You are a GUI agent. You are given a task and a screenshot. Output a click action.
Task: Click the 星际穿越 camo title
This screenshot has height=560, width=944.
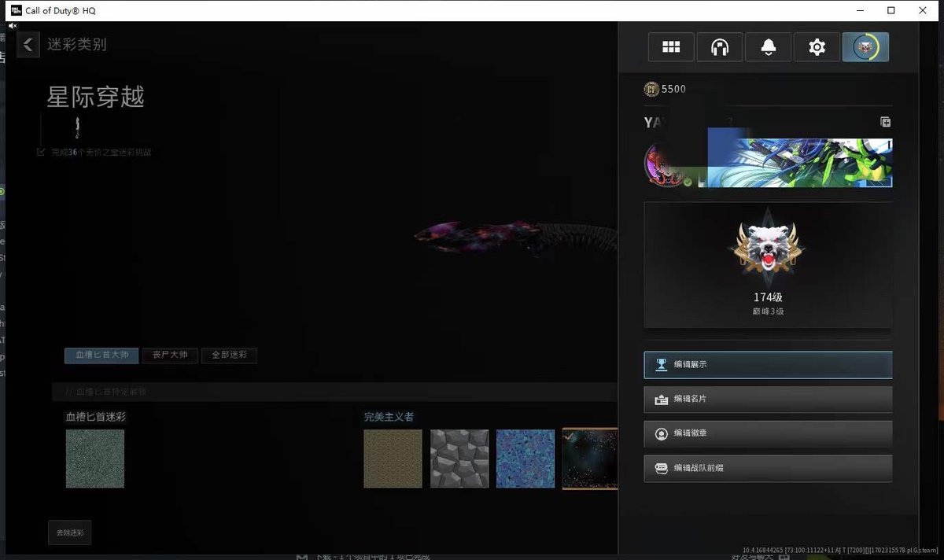(96, 98)
